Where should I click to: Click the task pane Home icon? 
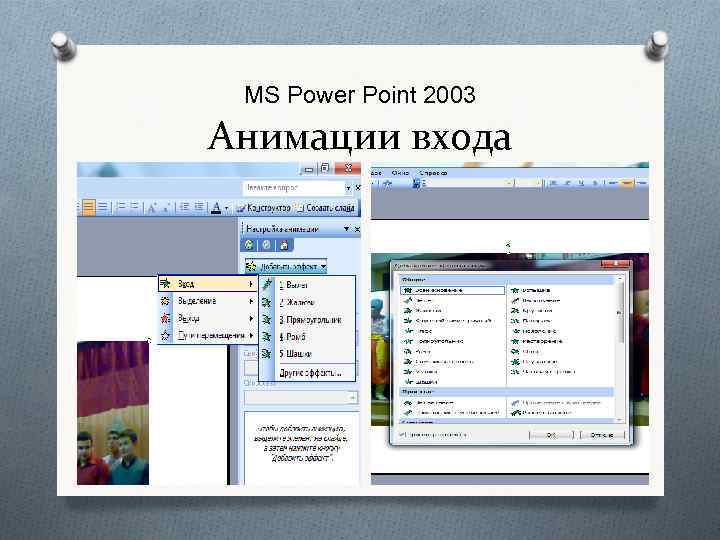[x=284, y=245]
